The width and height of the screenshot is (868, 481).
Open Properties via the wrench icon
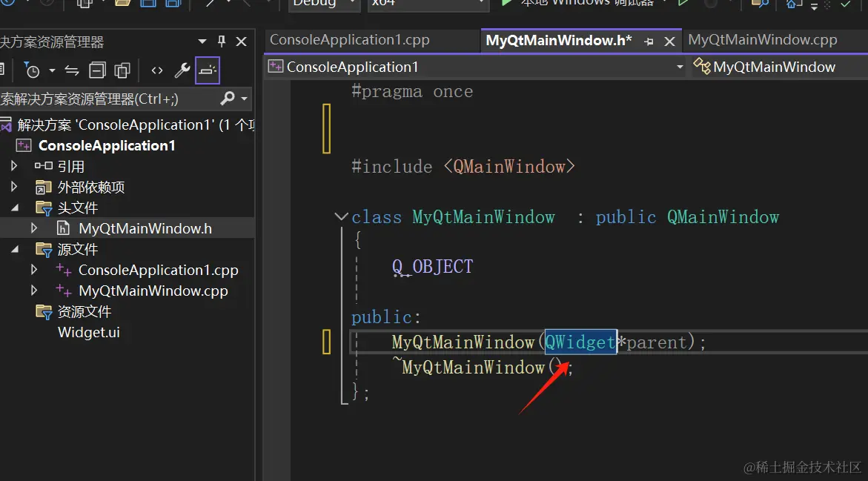tap(182, 70)
